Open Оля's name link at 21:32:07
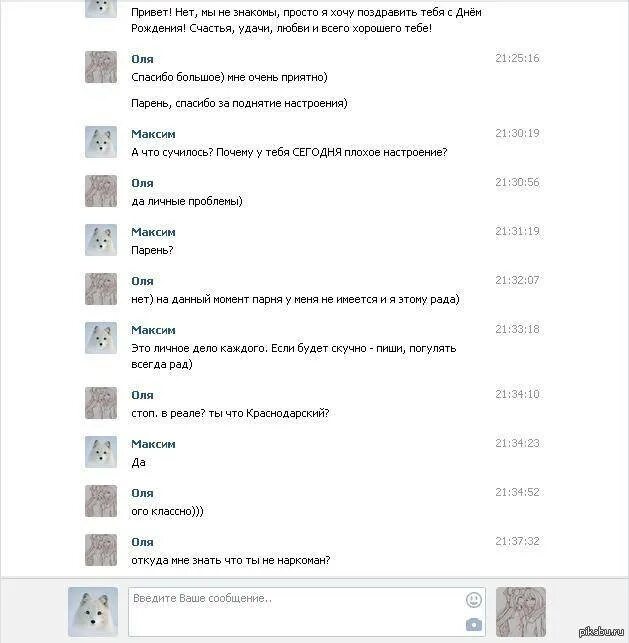The height and width of the screenshot is (643, 629). pos(142,281)
